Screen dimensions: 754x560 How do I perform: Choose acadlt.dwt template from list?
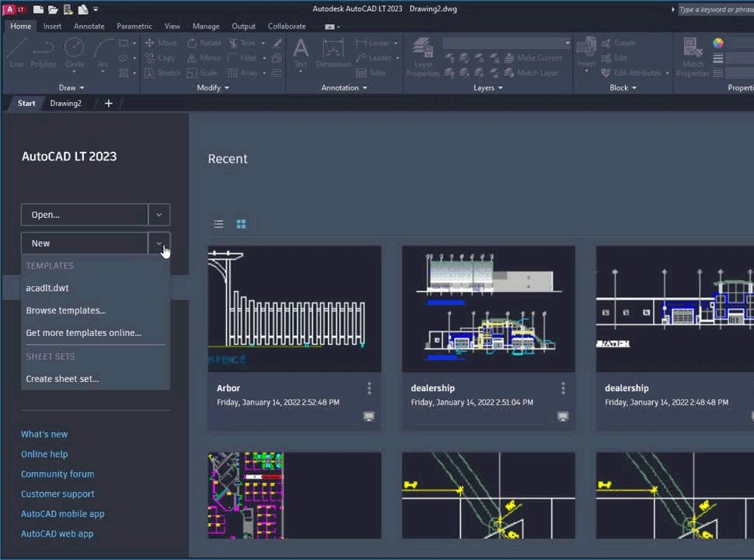pos(48,288)
